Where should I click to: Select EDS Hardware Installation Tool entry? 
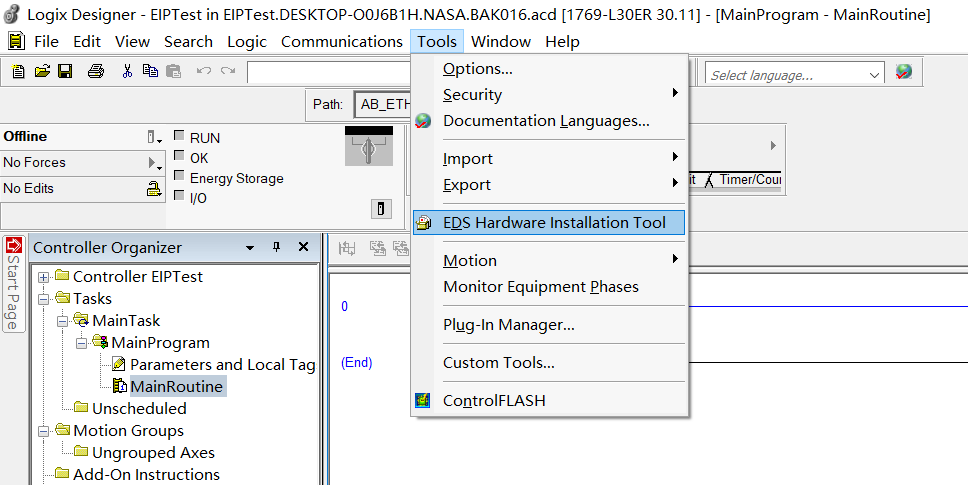[549, 223]
